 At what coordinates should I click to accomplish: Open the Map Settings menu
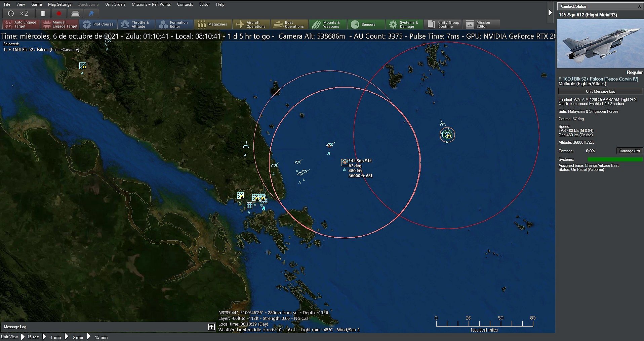tap(59, 4)
